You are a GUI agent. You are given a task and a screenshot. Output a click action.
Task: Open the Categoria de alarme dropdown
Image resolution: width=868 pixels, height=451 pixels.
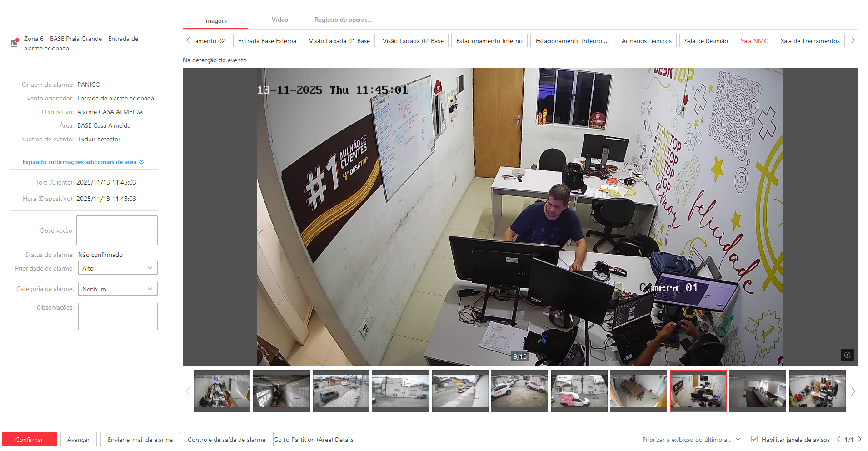[x=118, y=289]
